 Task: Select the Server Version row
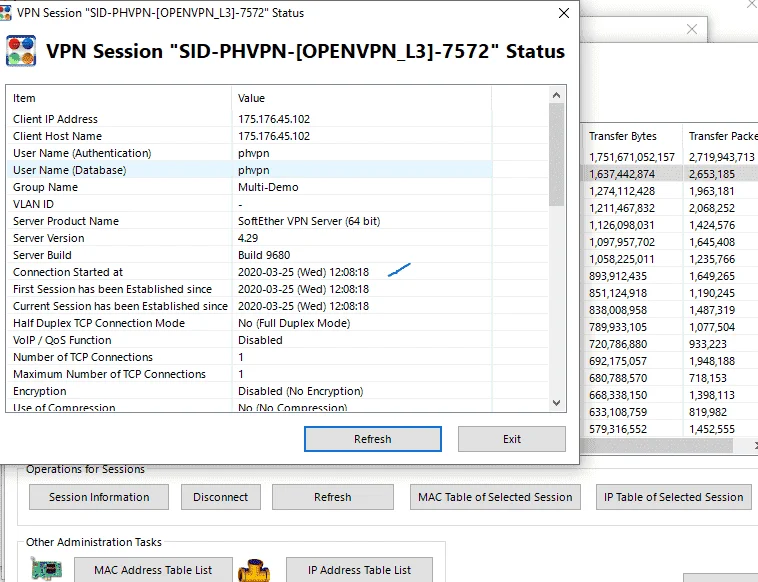pyautogui.click(x=249, y=238)
